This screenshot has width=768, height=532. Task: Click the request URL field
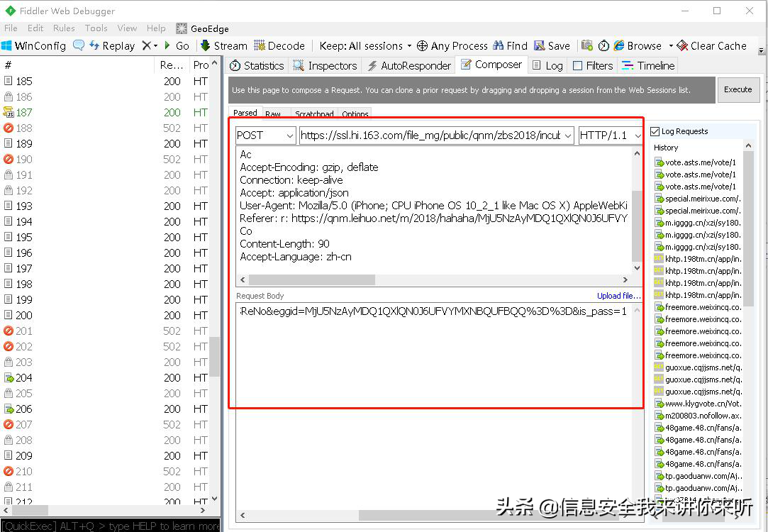pos(436,135)
